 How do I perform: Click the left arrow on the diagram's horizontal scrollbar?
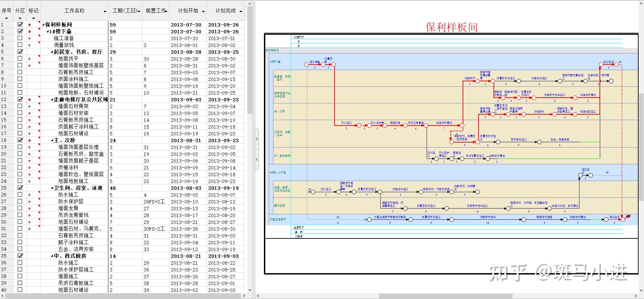point(258,296)
